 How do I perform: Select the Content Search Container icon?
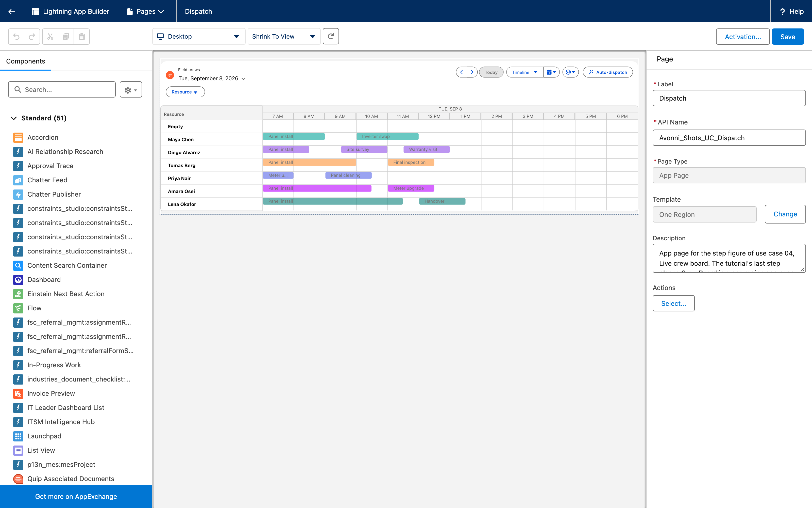coord(18,265)
